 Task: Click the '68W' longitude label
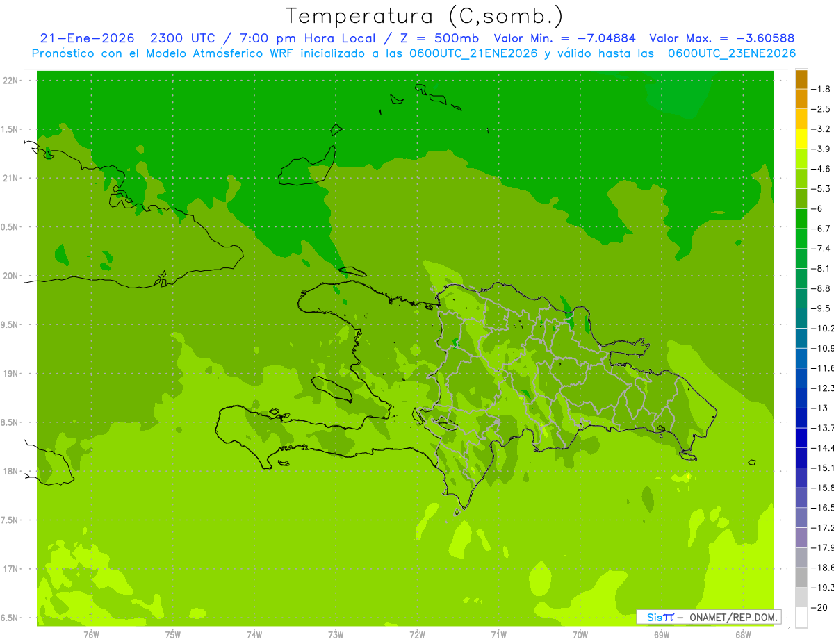pyautogui.click(x=742, y=634)
